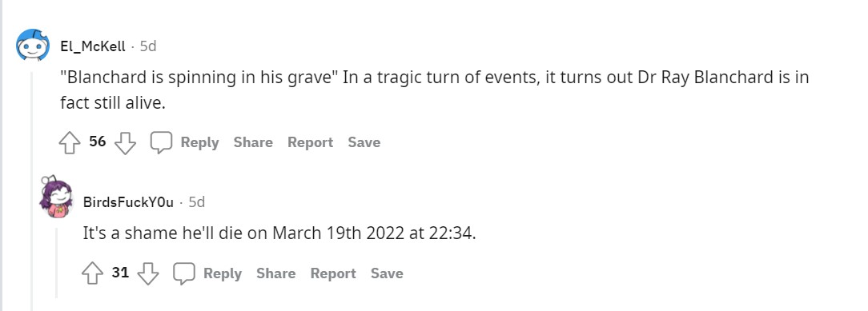The width and height of the screenshot is (868, 311).
Task: Share El_McKell's comment
Action: pyautogui.click(x=253, y=142)
